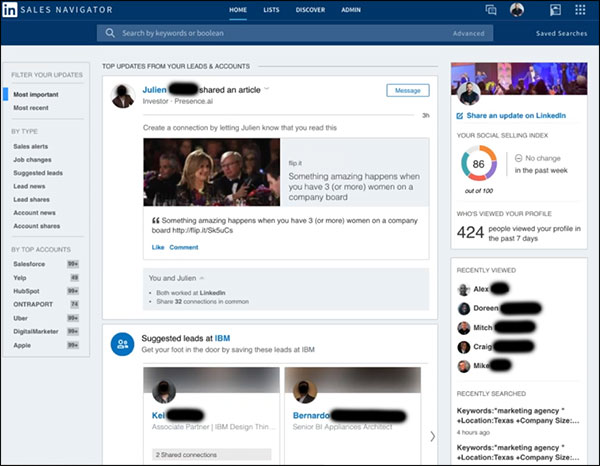Screen dimensions: 600x466
Task: Open the profile avatar menu in header
Action: (x=517, y=10)
